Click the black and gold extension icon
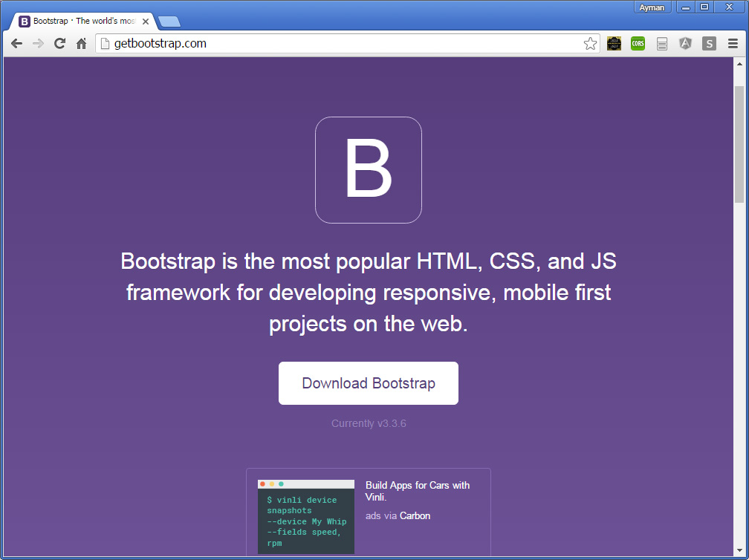749x560 pixels. coord(614,44)
